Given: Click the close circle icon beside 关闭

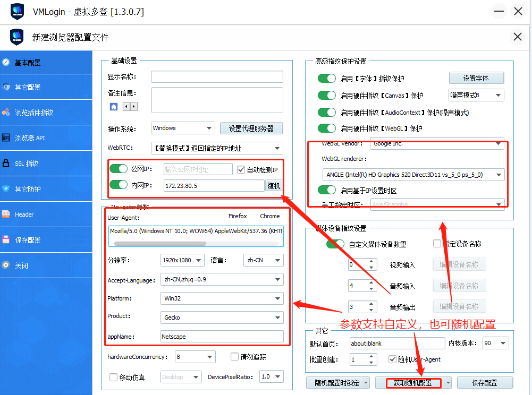Looking at the screenshot, I should pos(6,265).
